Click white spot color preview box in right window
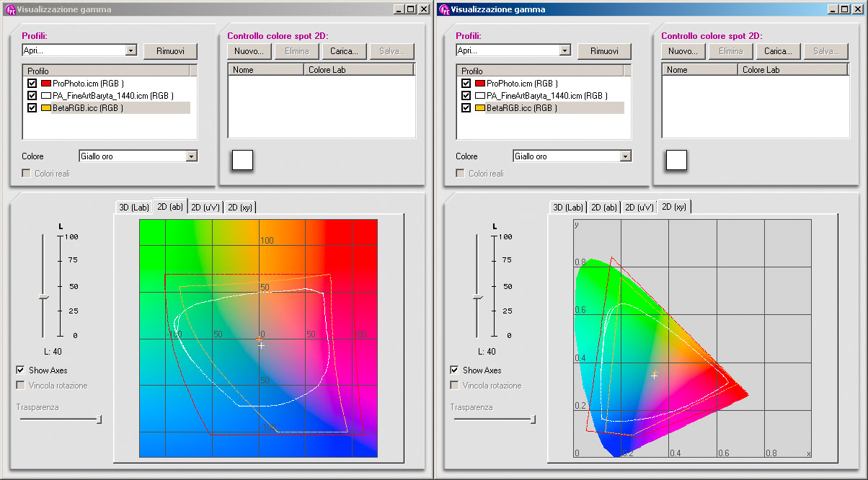Viewport: 868px width, 480px height. coord(676,159)
